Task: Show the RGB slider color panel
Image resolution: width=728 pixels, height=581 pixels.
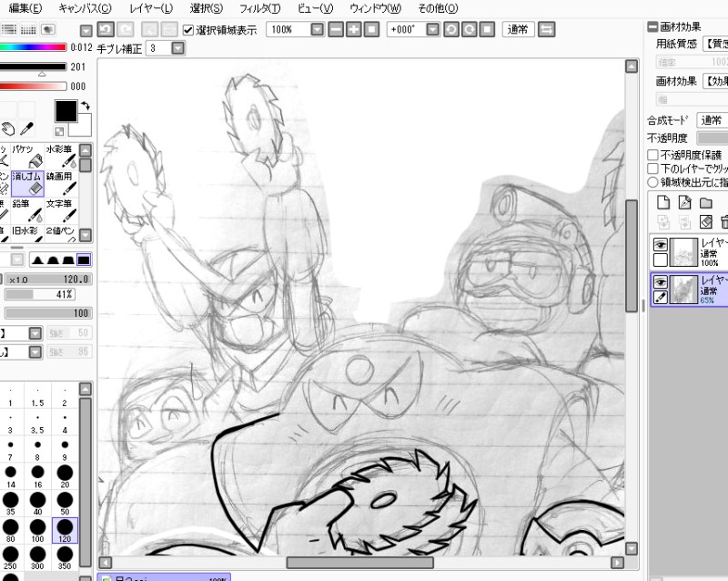Action: (8, 30)
